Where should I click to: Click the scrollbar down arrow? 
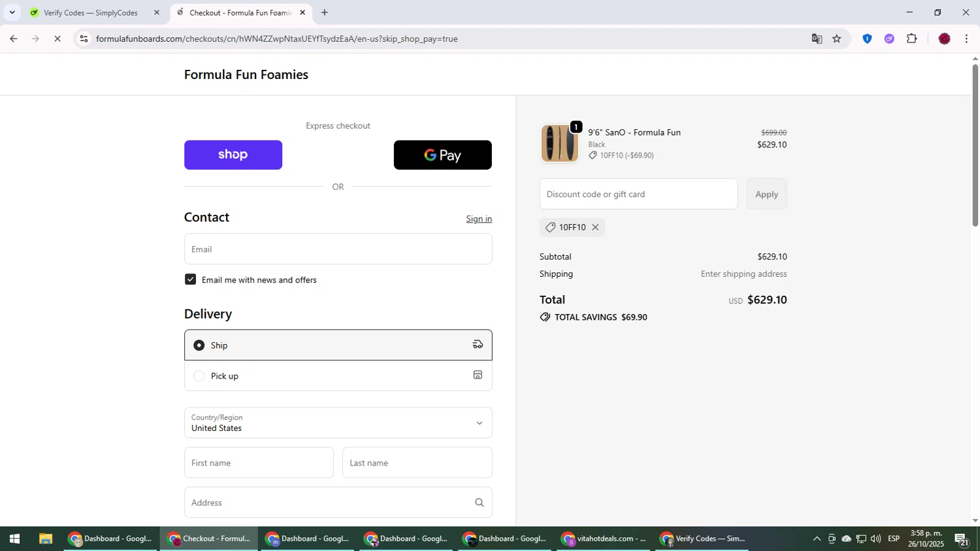click(x=975, y=520)
